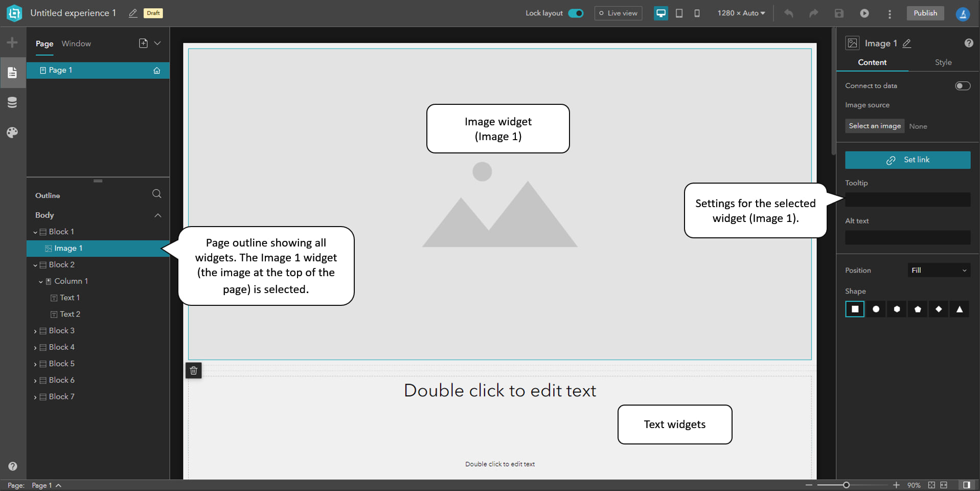Click Select an image button
This screenshot has height=491, width=980.
875,126
